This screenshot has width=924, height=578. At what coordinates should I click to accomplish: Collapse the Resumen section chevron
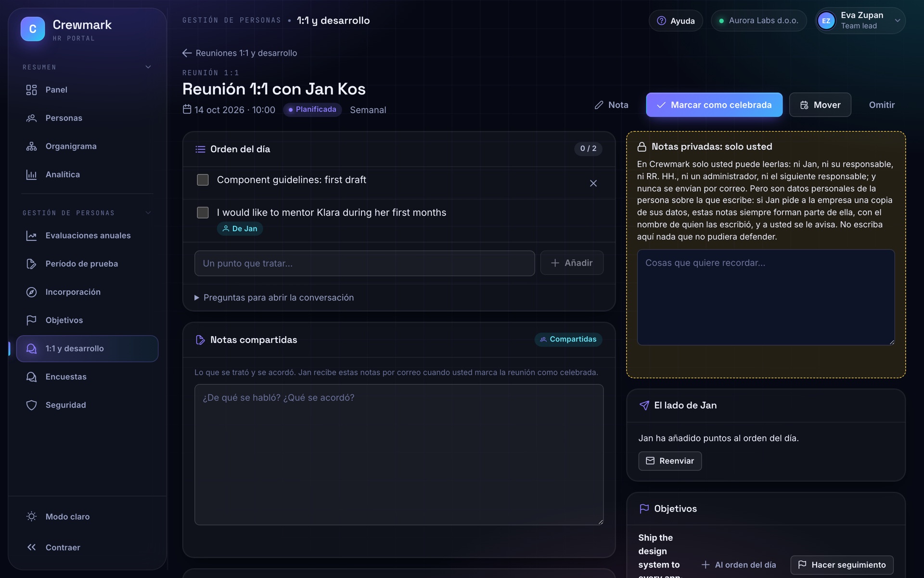[x=148, y=67]
